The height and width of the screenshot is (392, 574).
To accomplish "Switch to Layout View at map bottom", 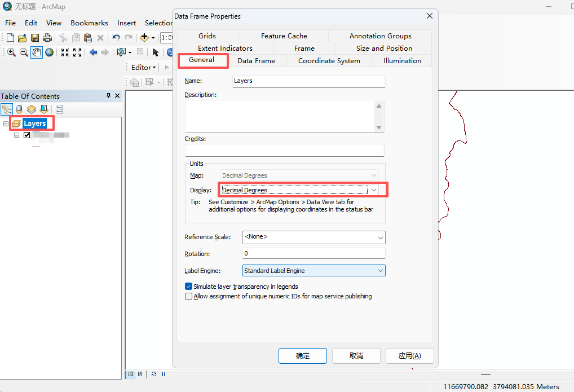I will pyautogui.click(x=140, y=374).
